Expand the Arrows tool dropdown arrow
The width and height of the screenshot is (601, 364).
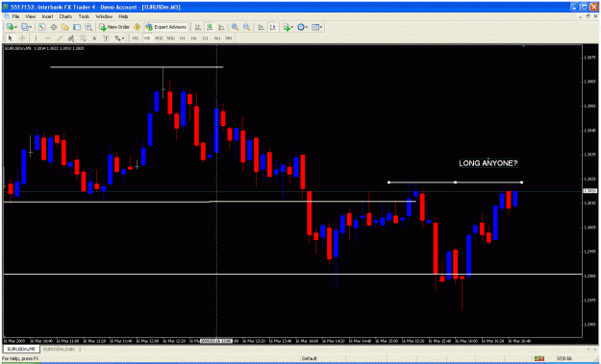pyautogui.click(x=123, y=38)
